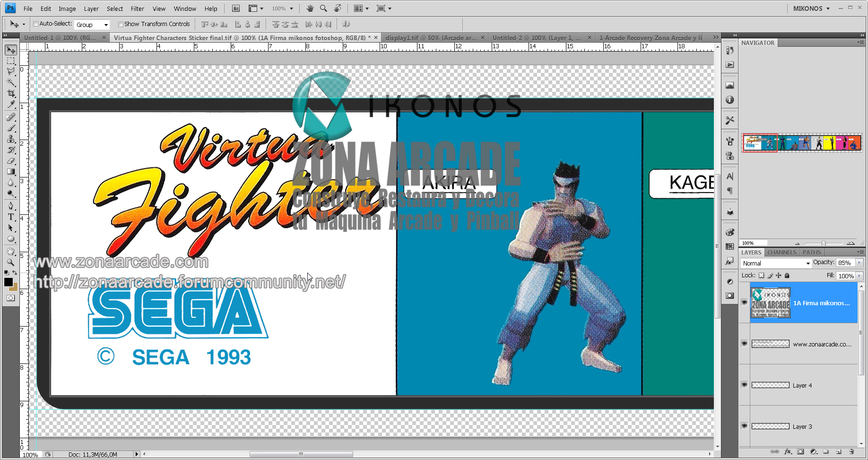The image size is (868, 460).
Task: Click the add layer style fx icon
Action: (x=788, y=452)
